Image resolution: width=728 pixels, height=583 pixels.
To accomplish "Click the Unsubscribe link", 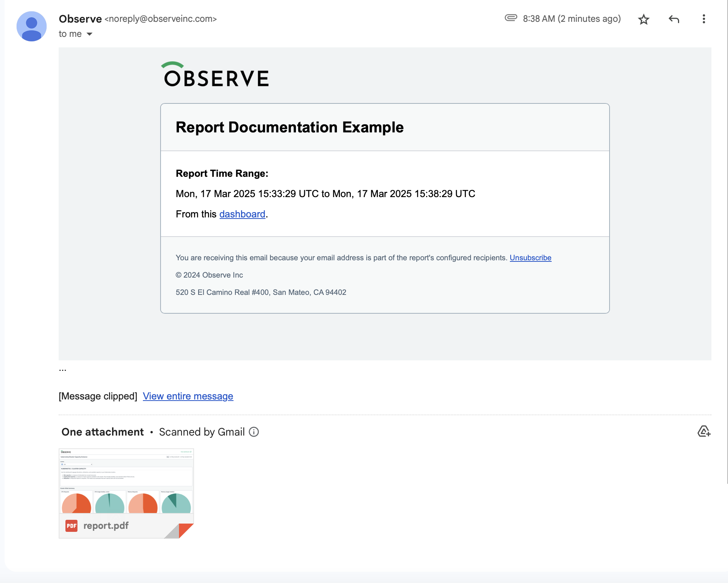I will [530, 258].
